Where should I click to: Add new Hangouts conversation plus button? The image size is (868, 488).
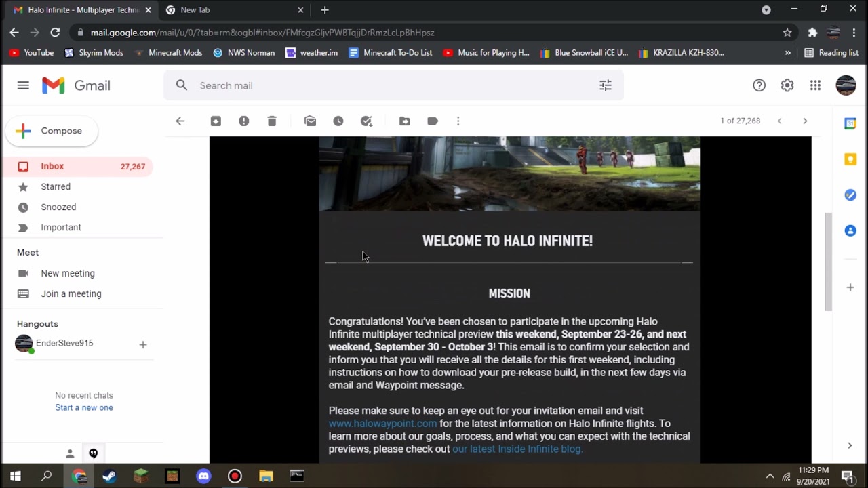coord(142,344)
